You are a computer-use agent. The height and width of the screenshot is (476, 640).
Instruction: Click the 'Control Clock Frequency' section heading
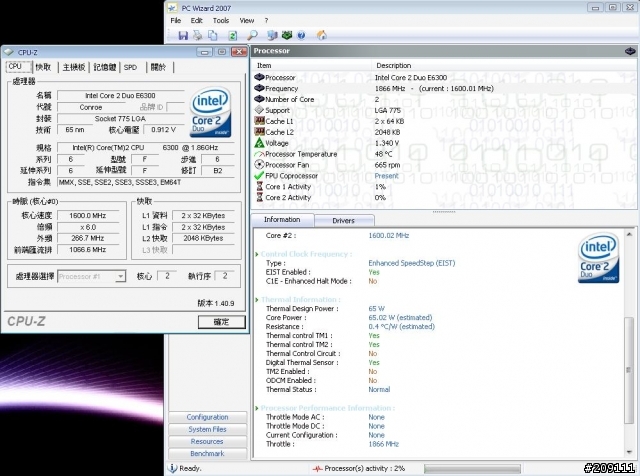tap(306, 254)
